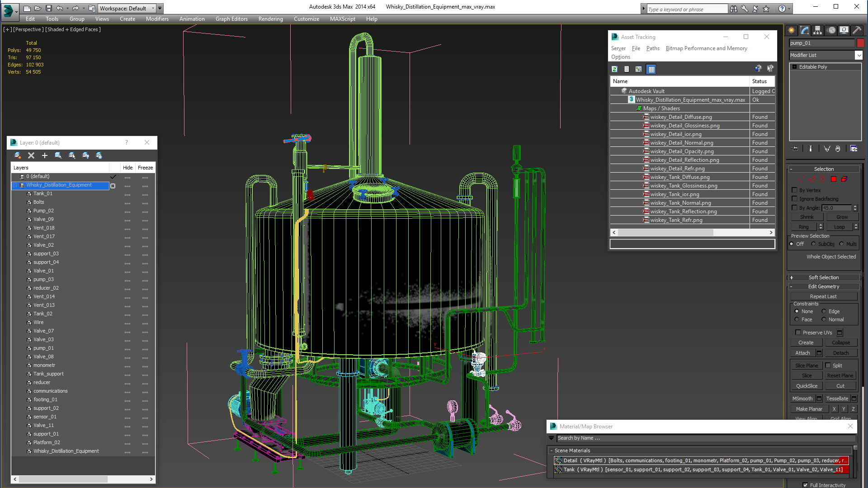
Task: Expand the Editable Poly modifier plus box
Action: click(795, 67)
